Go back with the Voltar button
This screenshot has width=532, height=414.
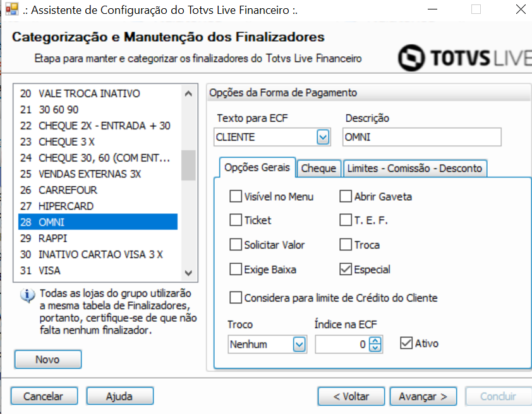[351, 396]
